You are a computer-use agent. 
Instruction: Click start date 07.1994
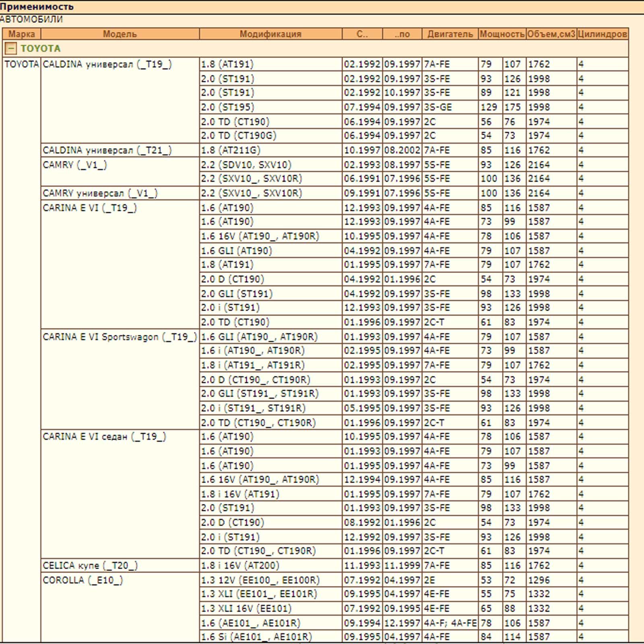pos(362,107)
